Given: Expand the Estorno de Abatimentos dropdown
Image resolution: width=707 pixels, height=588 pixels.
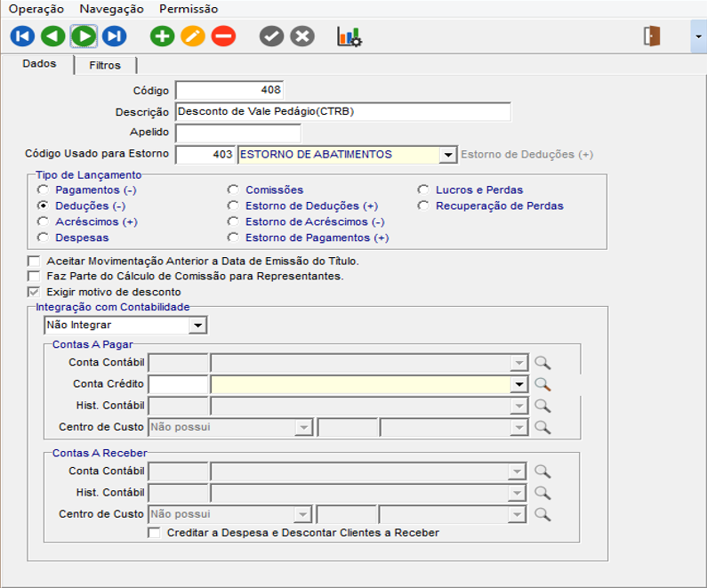Looking at the screenshot, I should [448, 155].
